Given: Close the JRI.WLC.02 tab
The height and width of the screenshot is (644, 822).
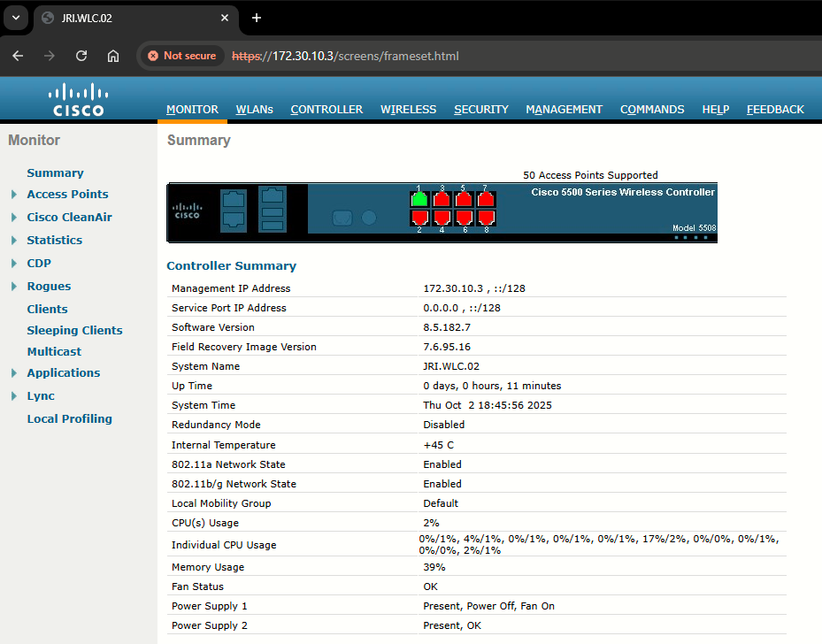Looking at the screenshot, I should click(x=225, y=18).
